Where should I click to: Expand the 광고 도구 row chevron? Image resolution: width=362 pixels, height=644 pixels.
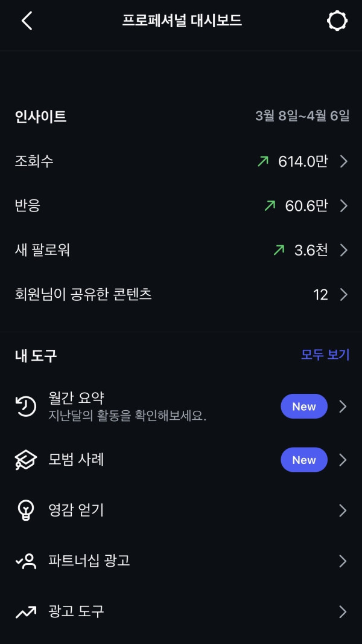tap(343, 612)
